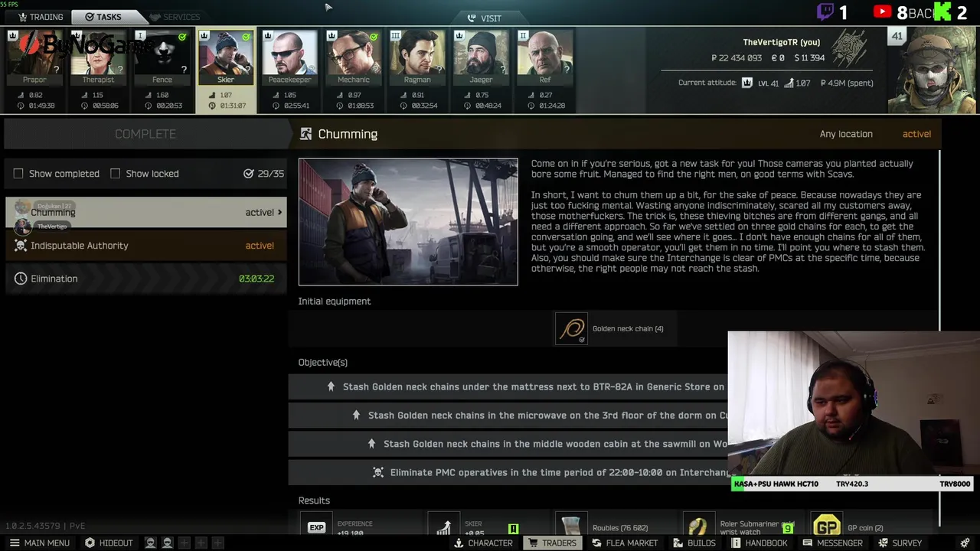Open the dorm microwave stash objective
980x551 pixels.
(508, 415)
